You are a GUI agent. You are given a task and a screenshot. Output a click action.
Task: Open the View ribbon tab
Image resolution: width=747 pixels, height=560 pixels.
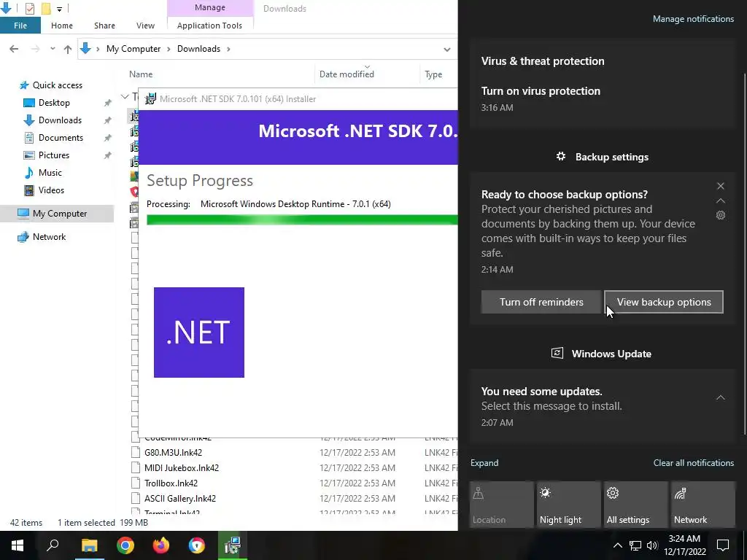(145, 26)
